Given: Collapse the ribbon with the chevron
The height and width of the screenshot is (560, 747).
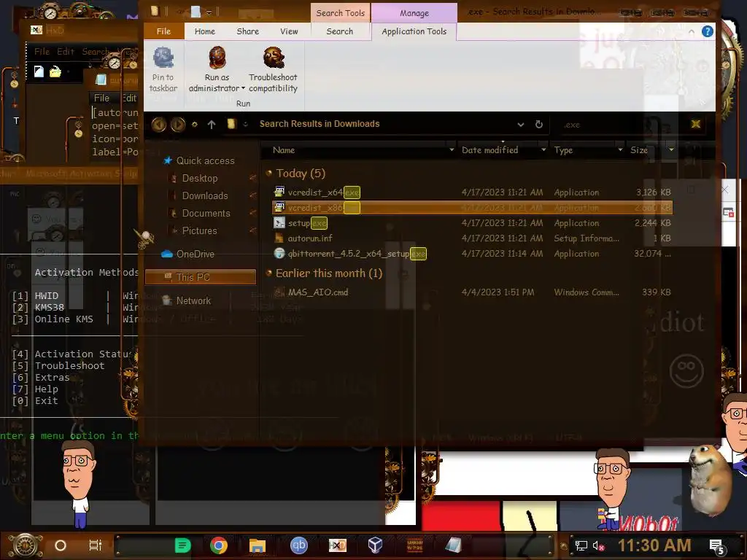Looking at the screenshot, I should (692, 32).
